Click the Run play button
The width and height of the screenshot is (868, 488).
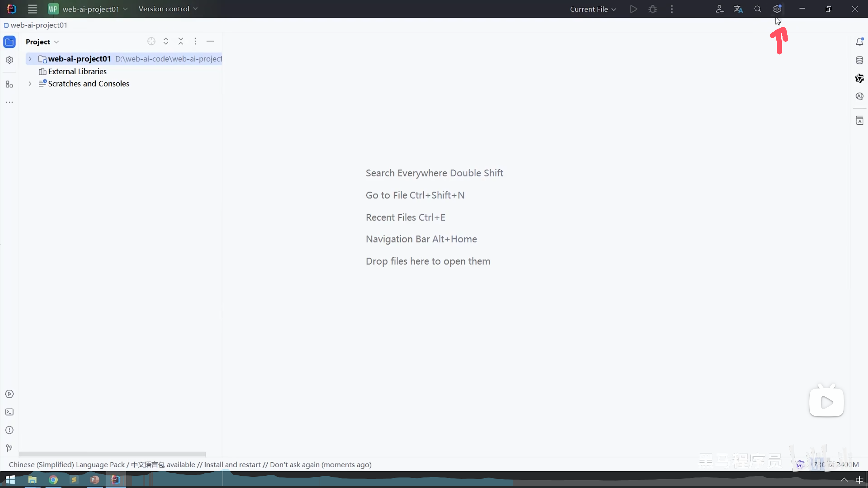633,9
